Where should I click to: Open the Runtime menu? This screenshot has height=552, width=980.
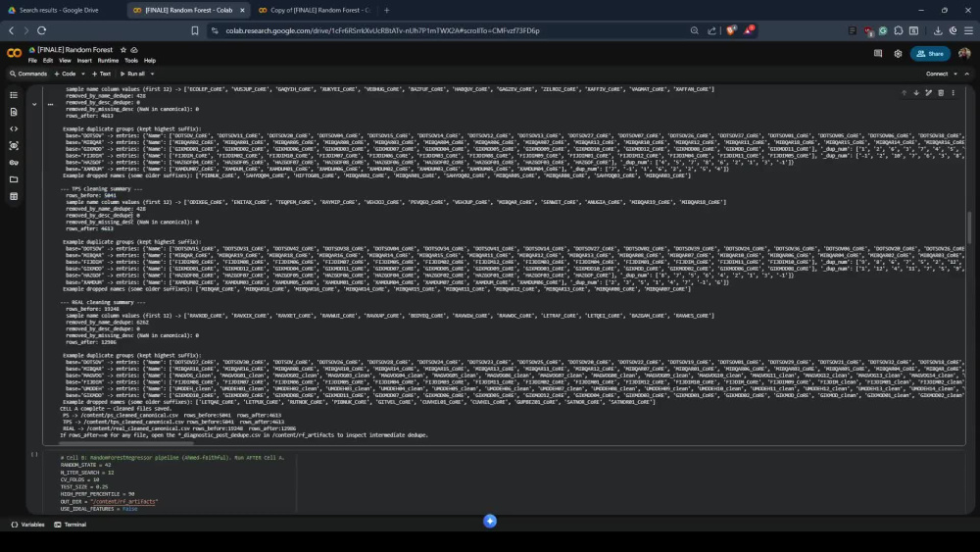point(108,61)
